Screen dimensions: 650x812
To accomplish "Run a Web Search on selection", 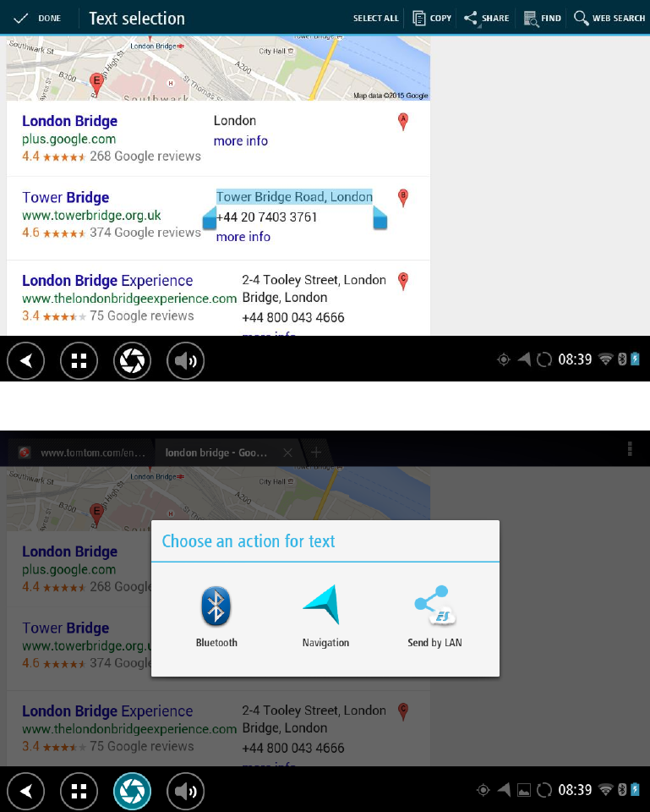I will pyautogui.click(x=609, y=18).
